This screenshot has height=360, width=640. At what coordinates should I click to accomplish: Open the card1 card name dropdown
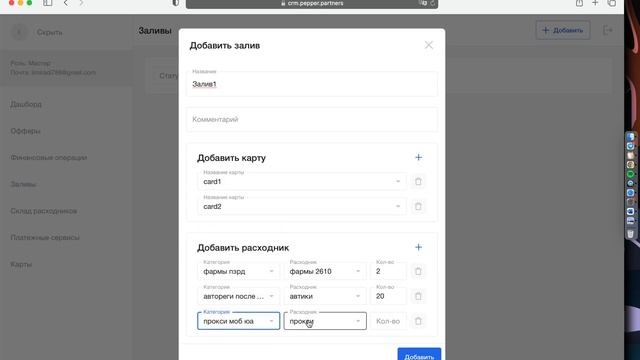tap(302, 182)
